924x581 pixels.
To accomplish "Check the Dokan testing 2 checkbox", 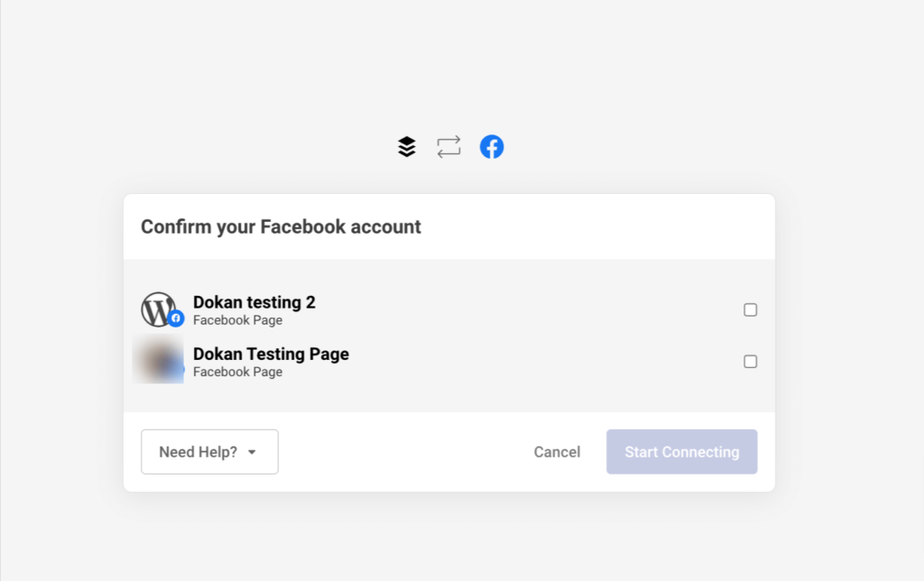I will pos(750,310).
